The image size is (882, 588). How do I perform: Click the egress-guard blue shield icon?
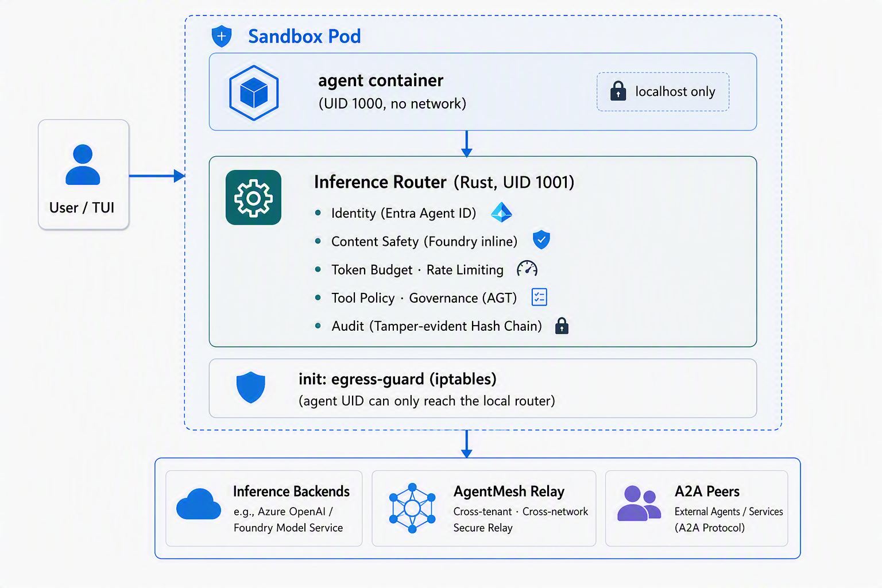click(x=251, y=388)
